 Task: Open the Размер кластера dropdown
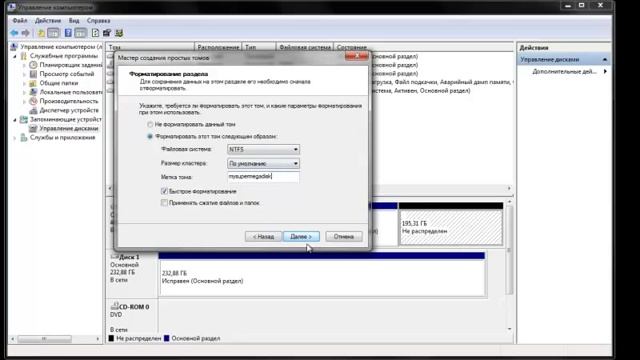click(x=263, y=163)
